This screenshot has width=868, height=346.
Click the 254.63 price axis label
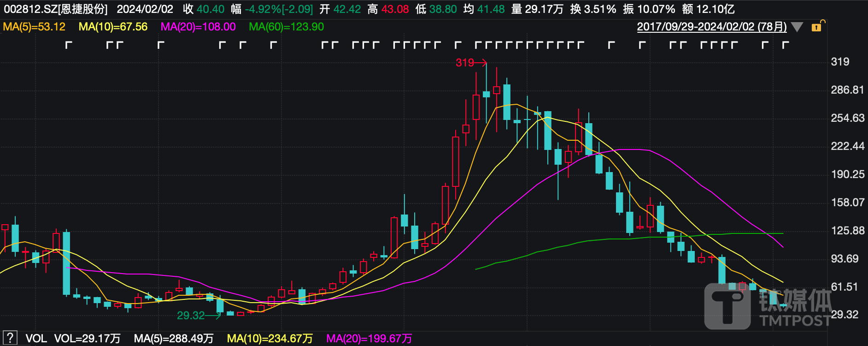[847, 118]
